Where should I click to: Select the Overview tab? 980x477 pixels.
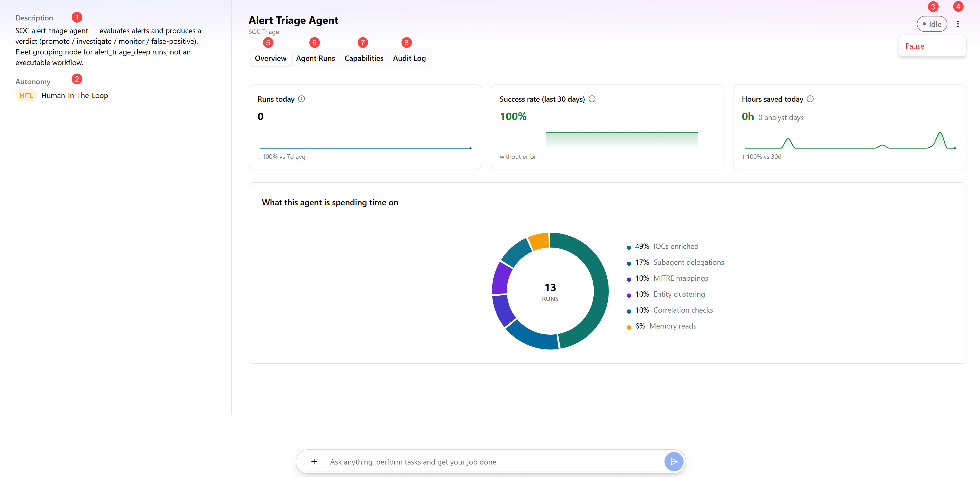(270, 58)
